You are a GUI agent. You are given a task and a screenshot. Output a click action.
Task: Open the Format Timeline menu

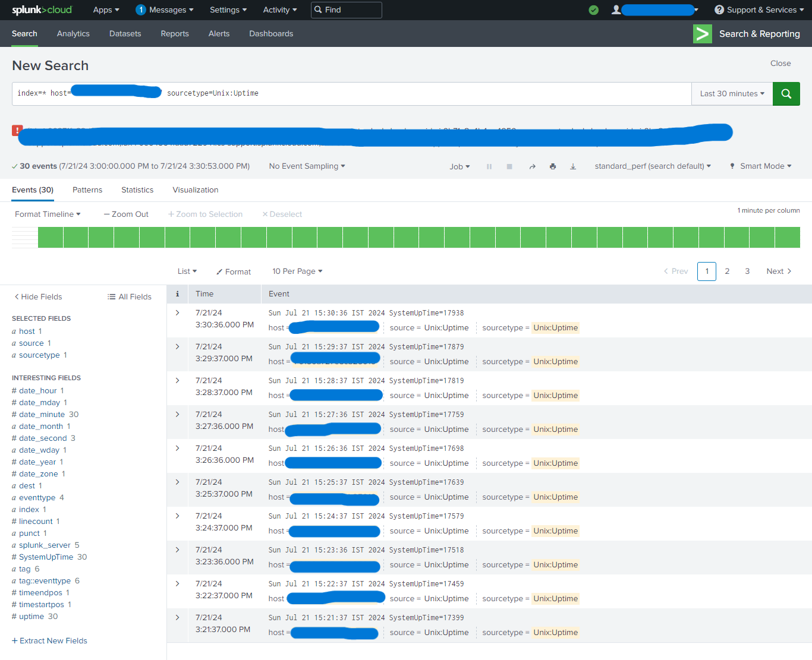pos(47,214)
